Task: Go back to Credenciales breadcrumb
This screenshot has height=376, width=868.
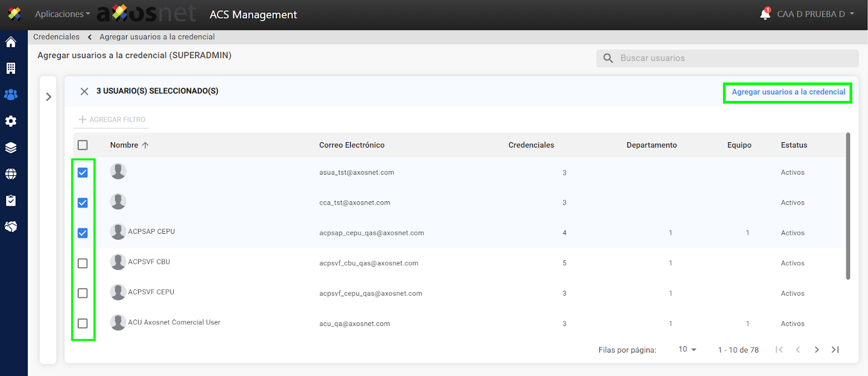Action: [x=56, y=37]
